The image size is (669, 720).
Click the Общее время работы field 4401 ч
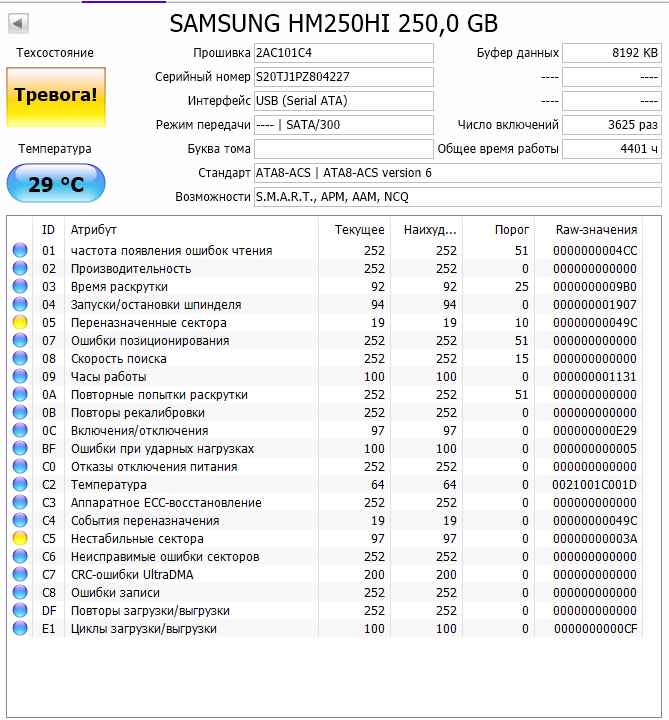point(612,149)
